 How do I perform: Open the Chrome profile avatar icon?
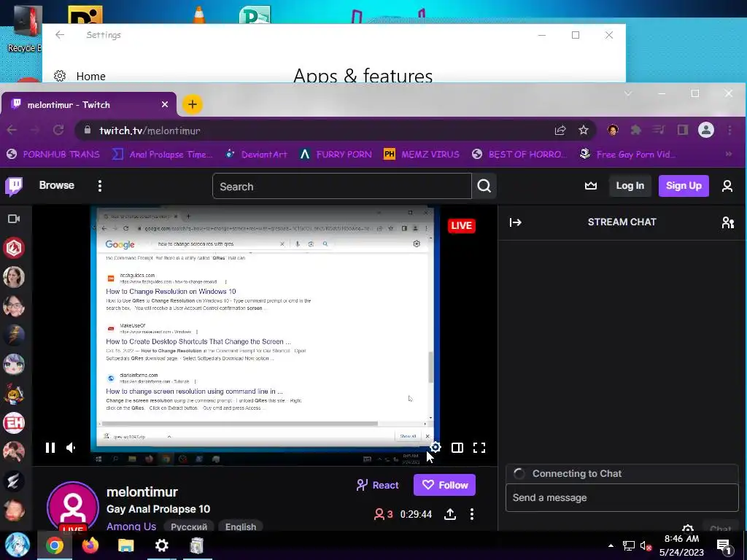706,130
